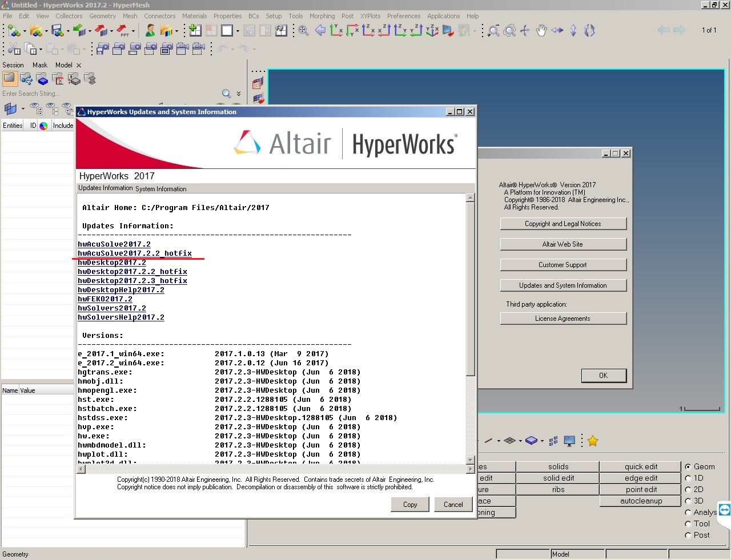The image size is (731, 560).
Task: Click the Enter Search String field
Action: pos(110,94)
